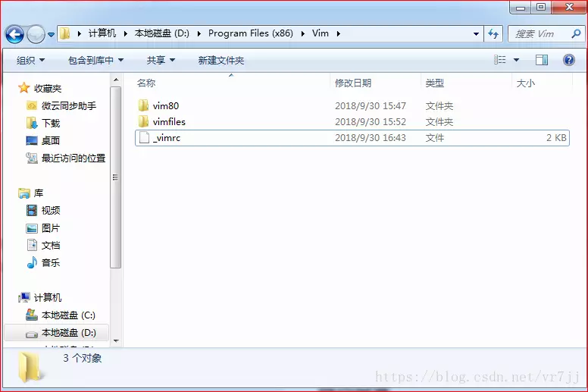Open 下载 in favorites

(51, 123)
